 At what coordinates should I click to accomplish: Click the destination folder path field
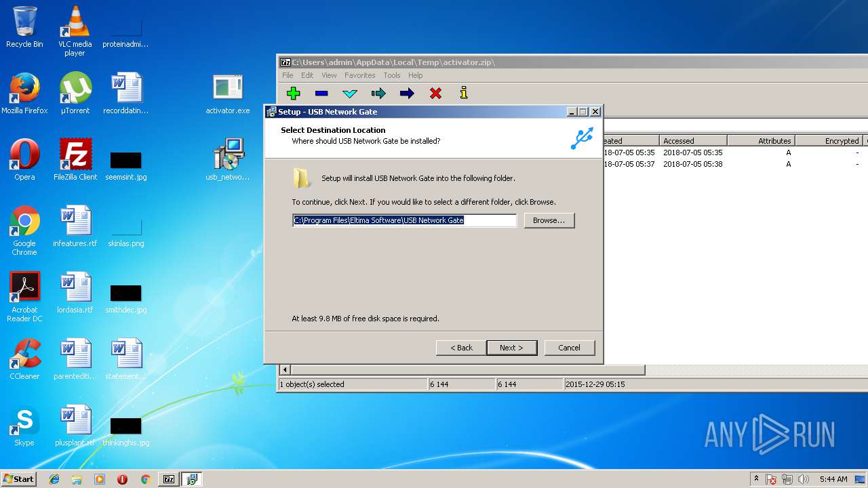[404, 220]
